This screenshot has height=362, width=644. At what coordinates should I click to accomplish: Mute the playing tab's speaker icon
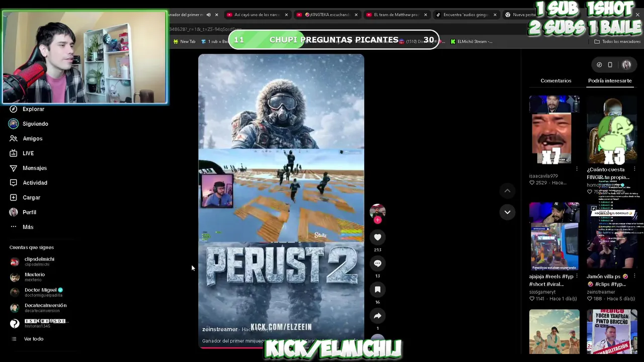coord(208,15)
